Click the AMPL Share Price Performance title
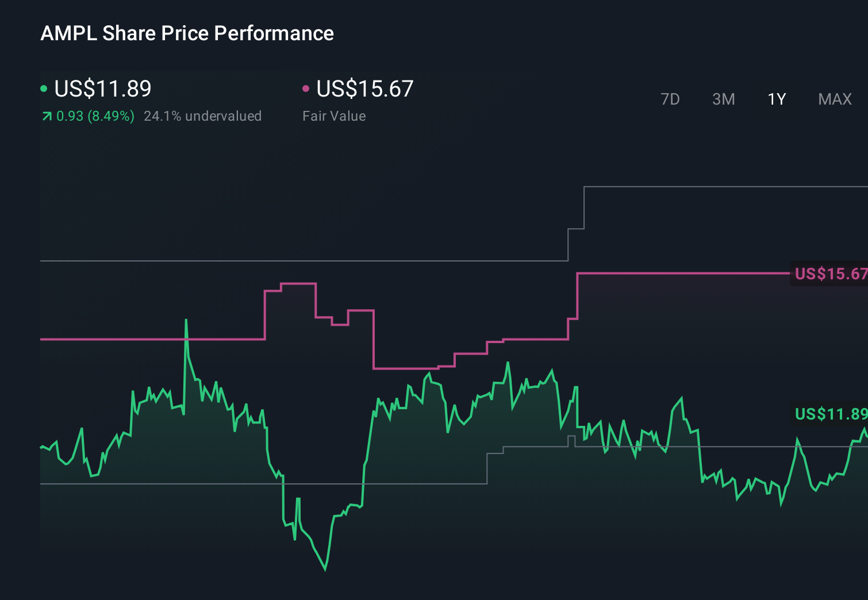 point(187,33)
